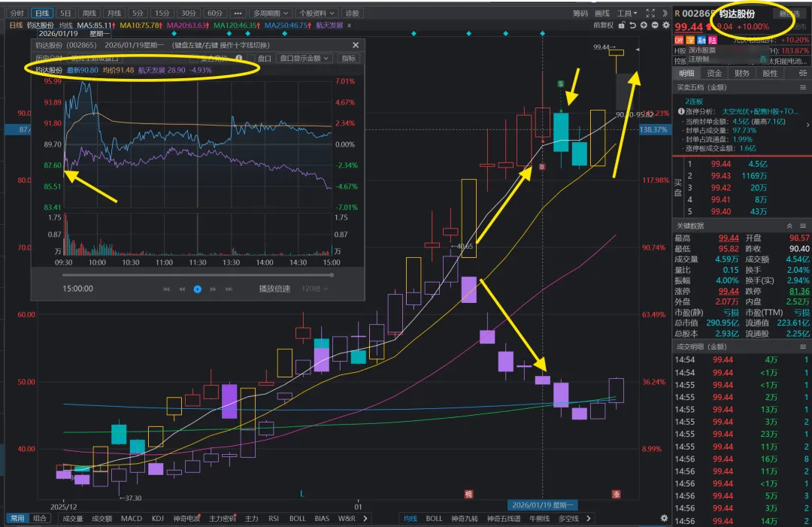Enter fullscreen chart mode
The height and width of the screenshot is (527, 812).
point(650,13)
